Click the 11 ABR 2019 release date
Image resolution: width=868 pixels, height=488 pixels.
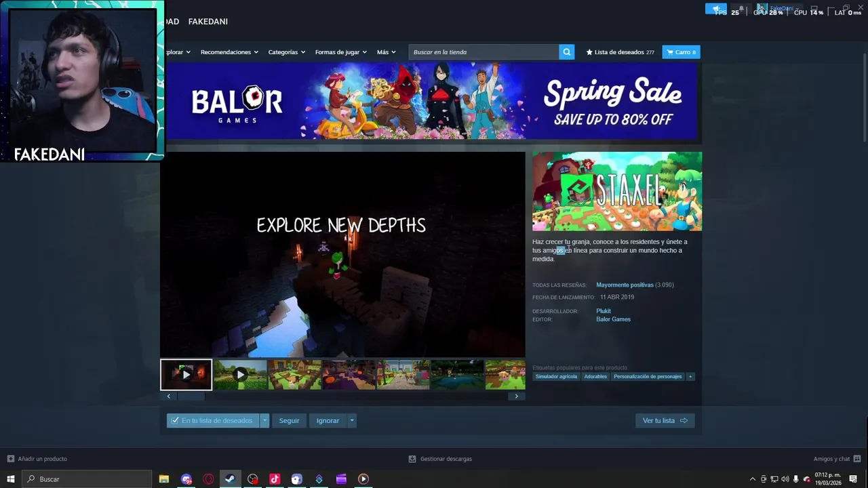[617, 298]
